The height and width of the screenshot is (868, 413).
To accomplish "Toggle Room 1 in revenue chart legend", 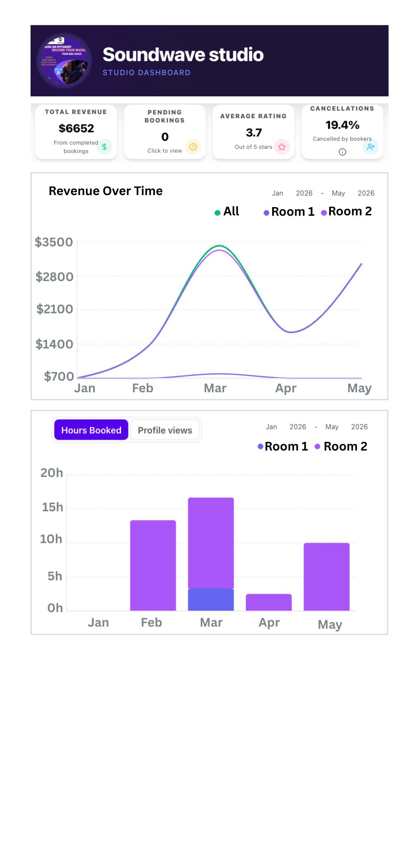I will click(289, 212).
